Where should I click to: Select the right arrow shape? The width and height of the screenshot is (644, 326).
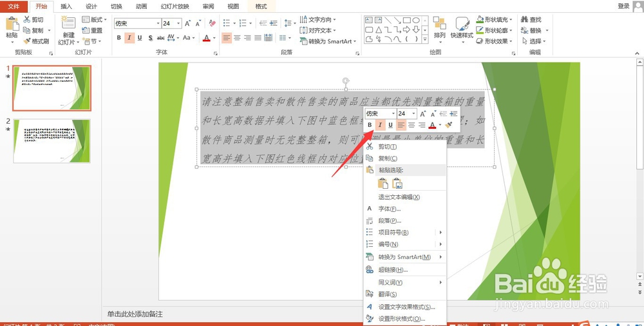point(406,30)
